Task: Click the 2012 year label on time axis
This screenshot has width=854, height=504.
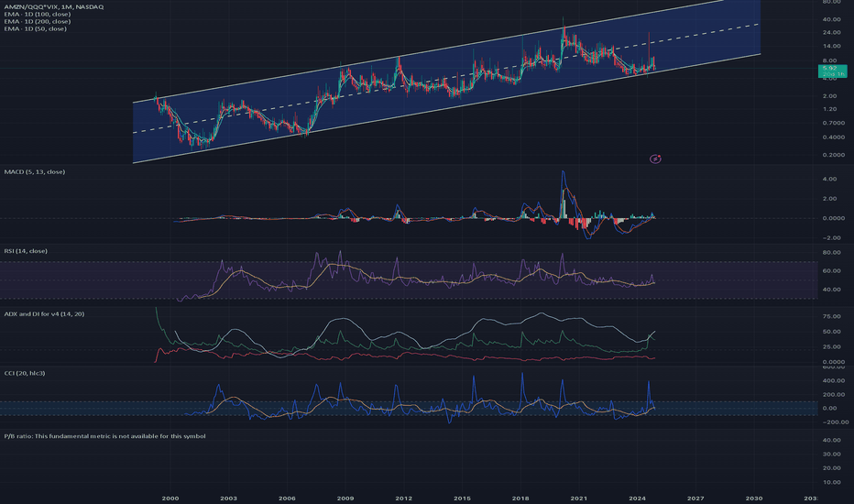Action: [x=403, y=498]
